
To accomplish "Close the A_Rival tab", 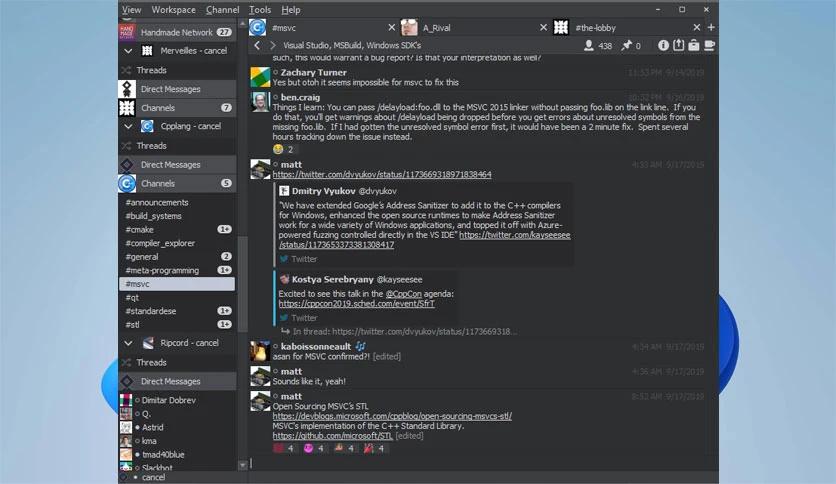I will pyautogui.click(x=543, y=27).
